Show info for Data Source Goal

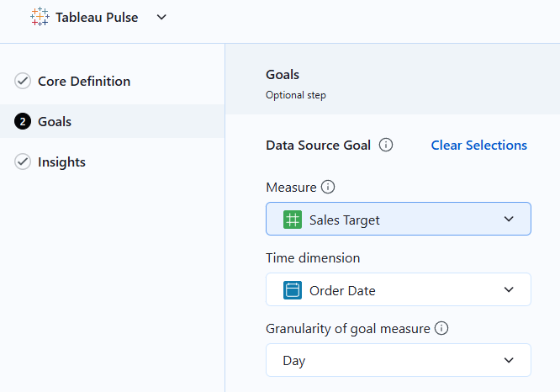[386, 145]
